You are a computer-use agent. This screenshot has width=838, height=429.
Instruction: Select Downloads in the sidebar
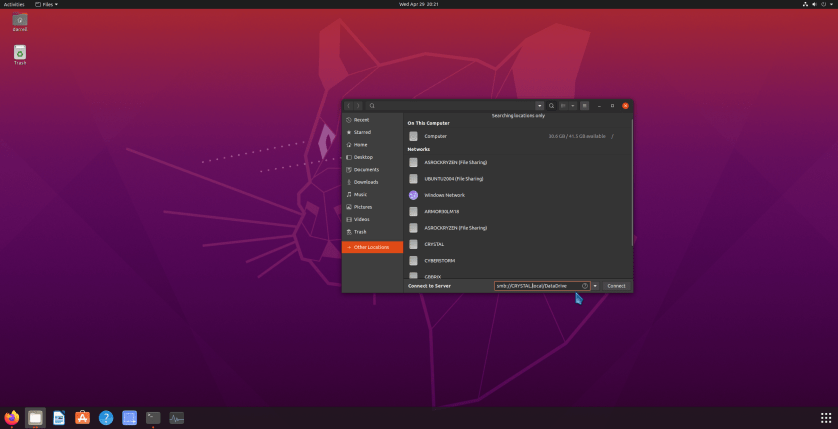pos(365,182)
